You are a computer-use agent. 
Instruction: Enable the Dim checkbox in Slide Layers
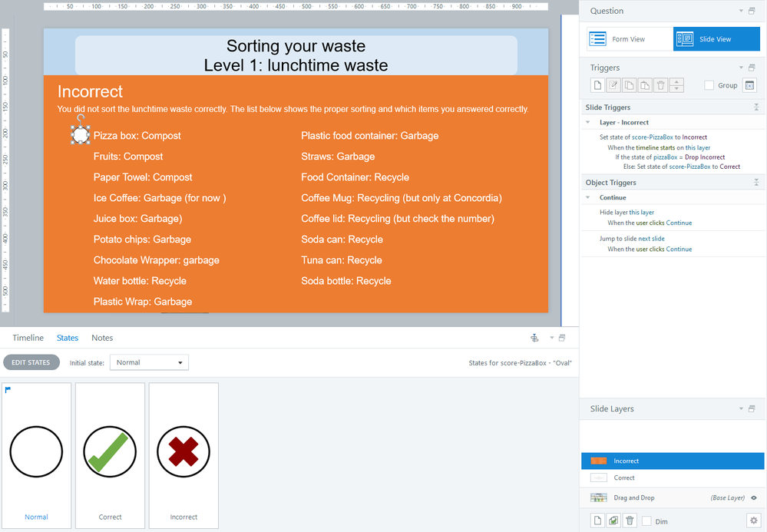pyautogui.click(x=646, y=521)
